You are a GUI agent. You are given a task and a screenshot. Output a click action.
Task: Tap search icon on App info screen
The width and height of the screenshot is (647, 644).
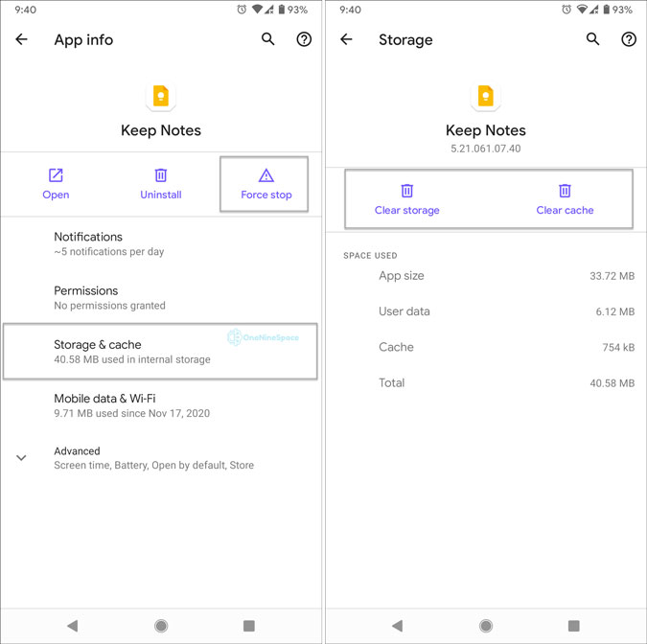(x=267, y=39)
